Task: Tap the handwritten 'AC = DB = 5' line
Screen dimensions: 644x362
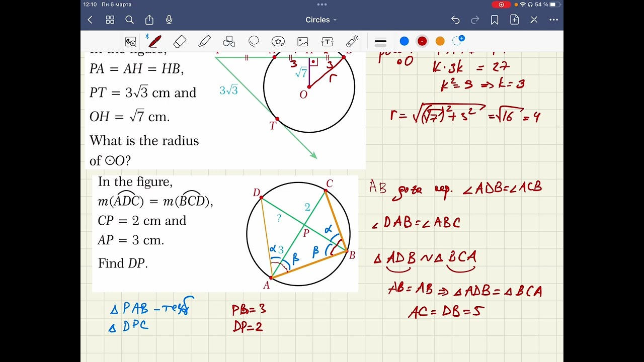Action: pos(446,312)
